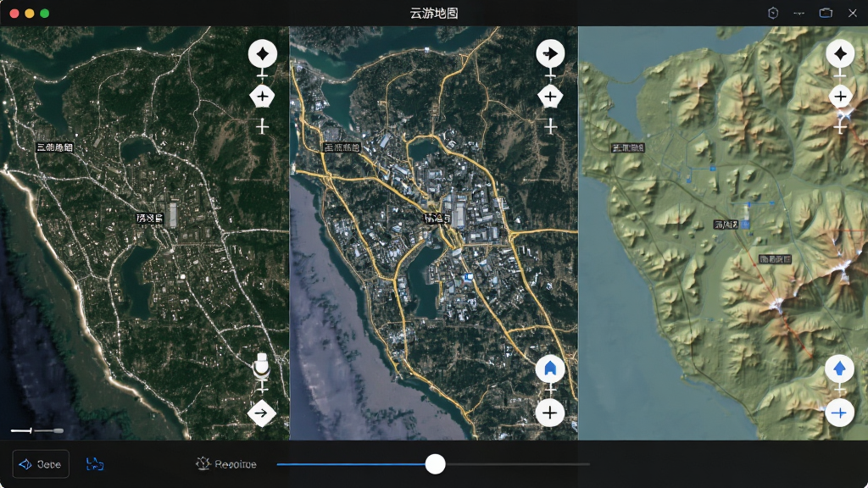Click the blue plus button in terrain pane
The width and height of the screenshot is (868, 488).
(839, 413)
